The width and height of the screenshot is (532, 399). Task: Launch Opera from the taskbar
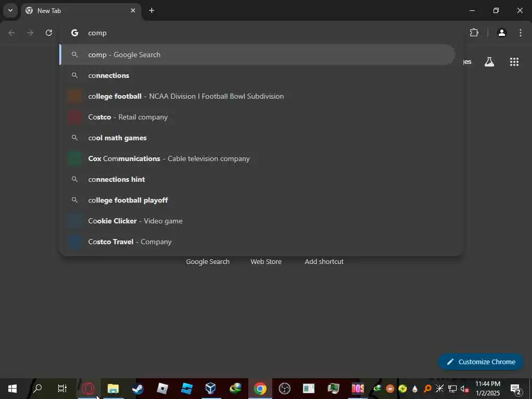pos(88,389)
